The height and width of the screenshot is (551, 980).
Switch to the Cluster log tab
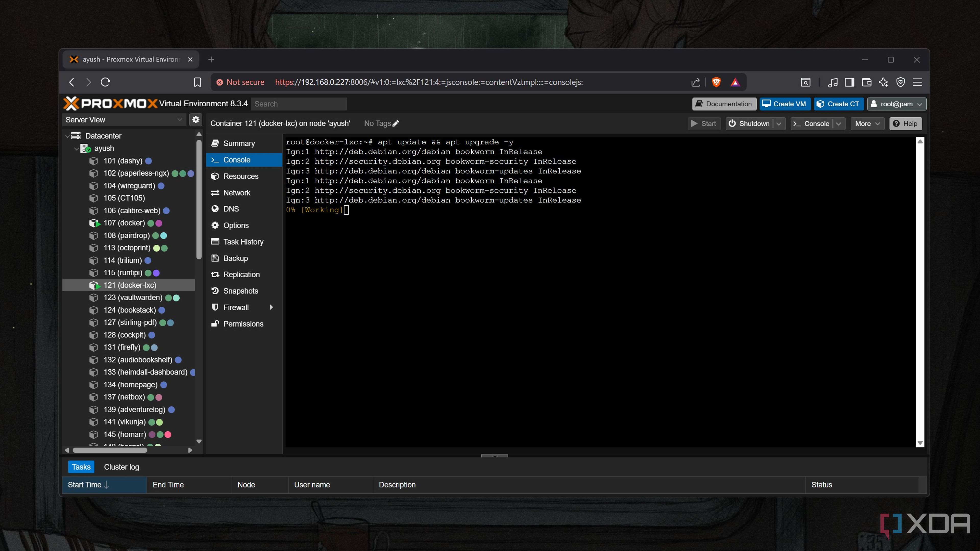click(121, 467)
